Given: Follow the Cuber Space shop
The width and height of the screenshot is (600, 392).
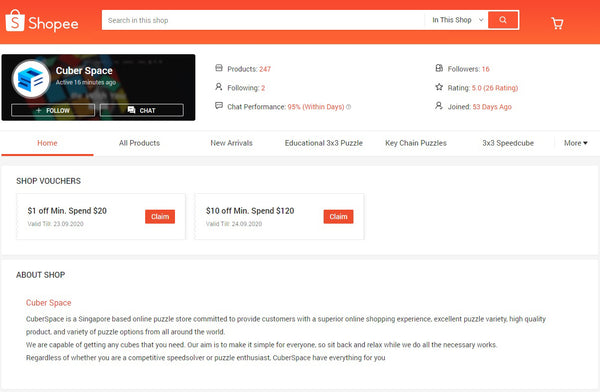Looking at the screenshot, I should coord(53,110).
